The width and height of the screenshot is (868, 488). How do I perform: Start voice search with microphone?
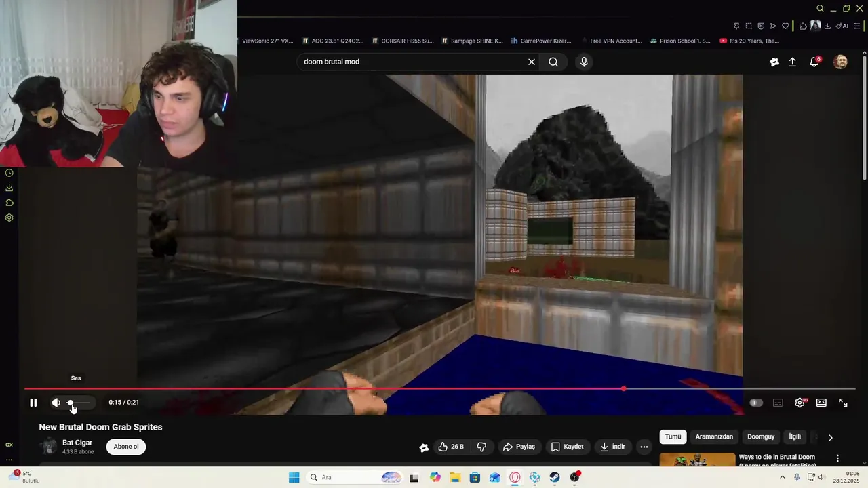(x=584, y=62)
